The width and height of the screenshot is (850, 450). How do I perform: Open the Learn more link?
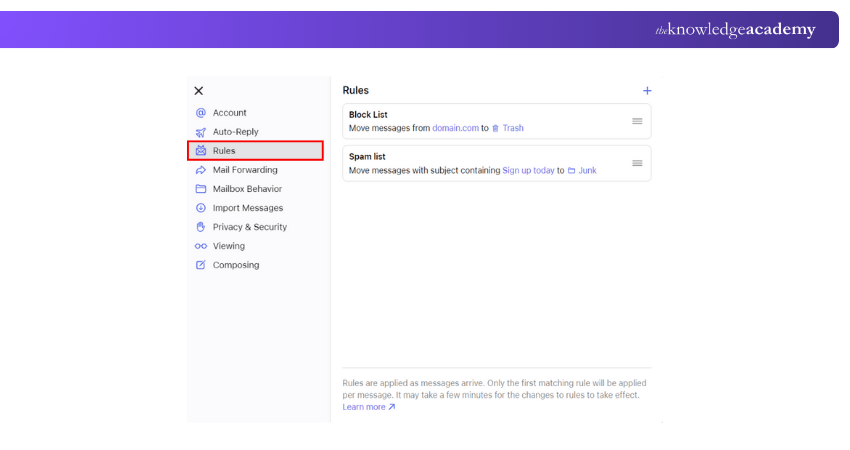[369, 407]
